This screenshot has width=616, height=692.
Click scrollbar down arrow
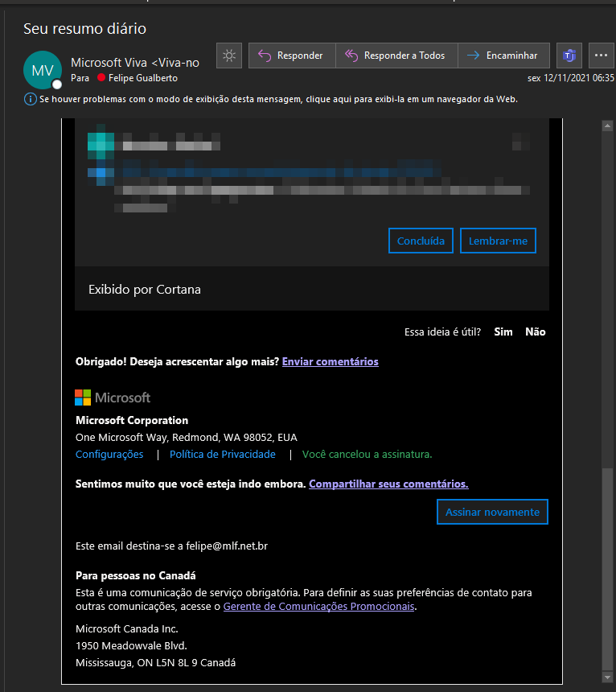608,677
